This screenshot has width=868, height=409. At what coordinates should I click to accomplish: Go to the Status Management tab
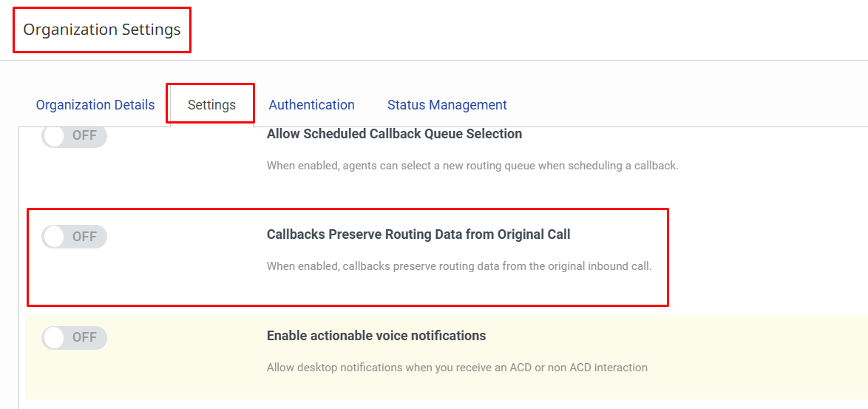447,105
